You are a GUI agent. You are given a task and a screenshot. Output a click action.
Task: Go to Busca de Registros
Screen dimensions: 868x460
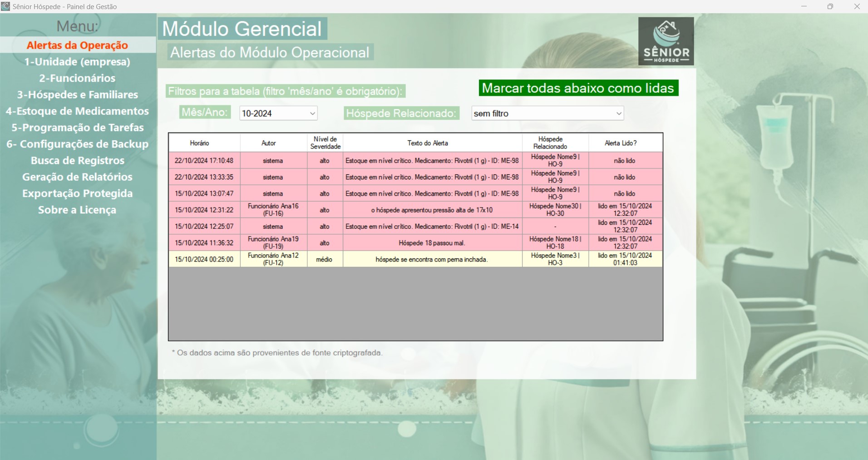coord(78,160)
